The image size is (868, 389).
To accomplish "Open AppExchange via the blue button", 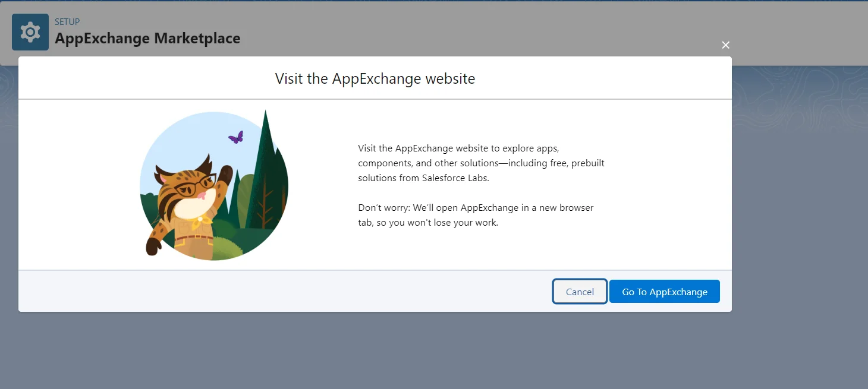I will 664,291.
